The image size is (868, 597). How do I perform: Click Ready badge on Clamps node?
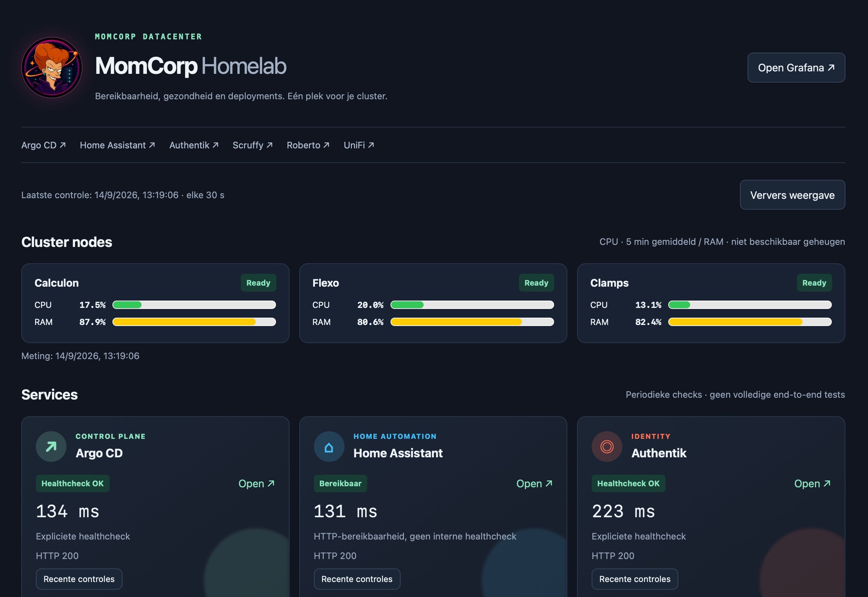pos(814,283)
